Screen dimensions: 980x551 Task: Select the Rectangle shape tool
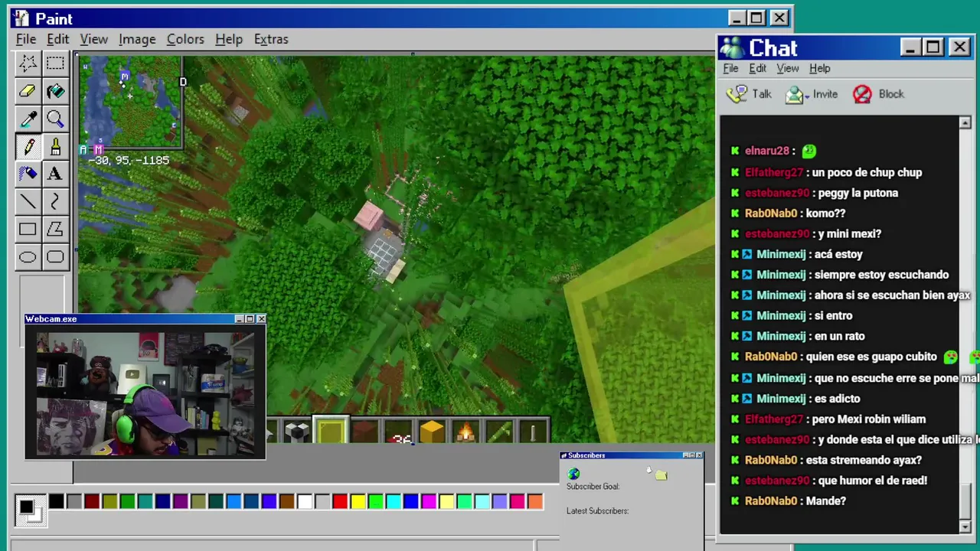point(28,229)
